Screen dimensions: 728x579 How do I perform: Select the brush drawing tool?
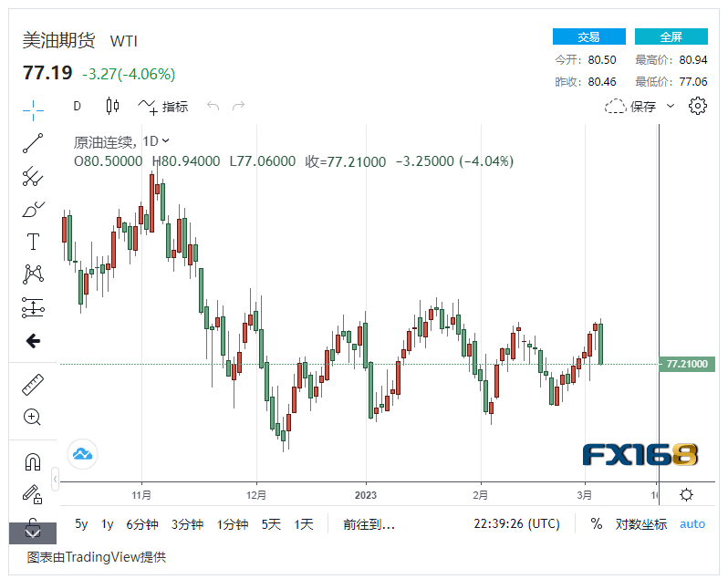coord(33,210)
